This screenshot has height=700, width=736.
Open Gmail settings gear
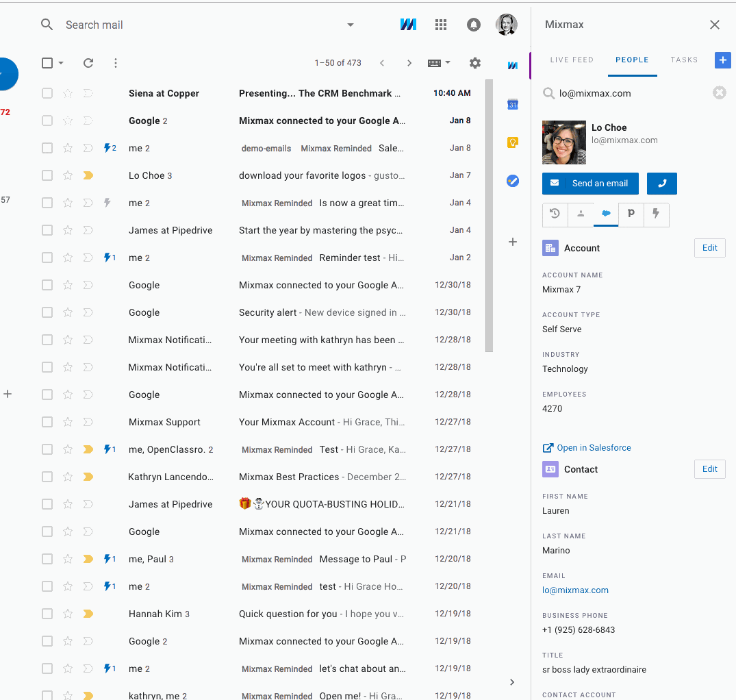[x=475, y=62]
